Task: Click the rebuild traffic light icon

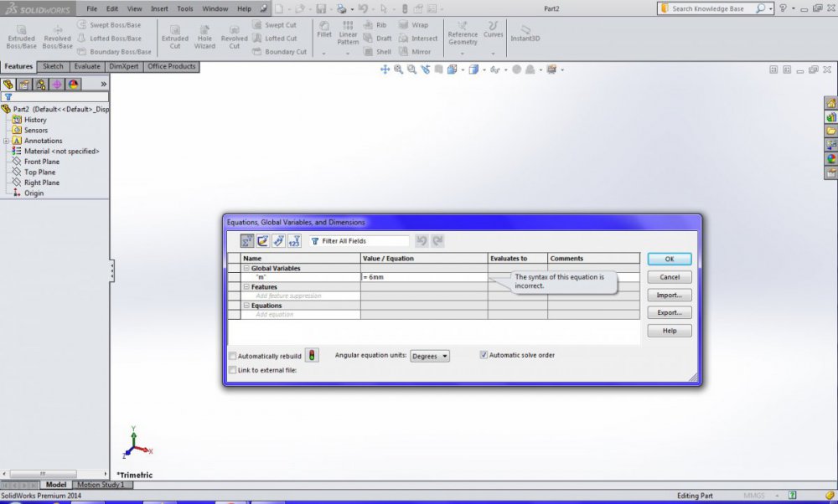Action: (312, 356)
